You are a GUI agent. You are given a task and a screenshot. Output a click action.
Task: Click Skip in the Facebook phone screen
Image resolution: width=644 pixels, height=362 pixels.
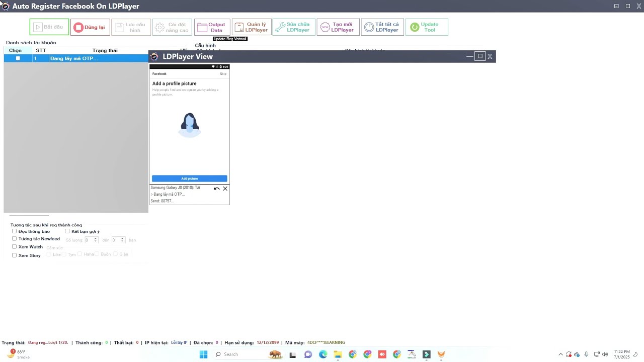[x=223, y=74]
